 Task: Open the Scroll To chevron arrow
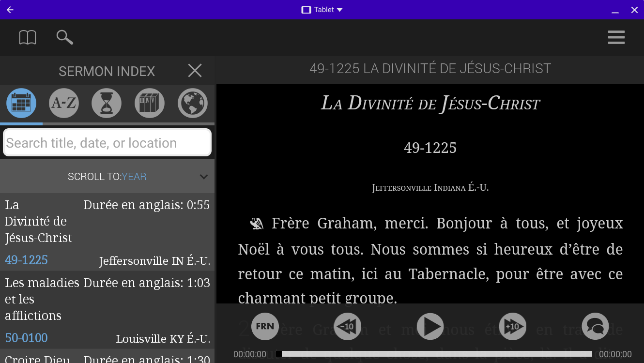(204, 177)
